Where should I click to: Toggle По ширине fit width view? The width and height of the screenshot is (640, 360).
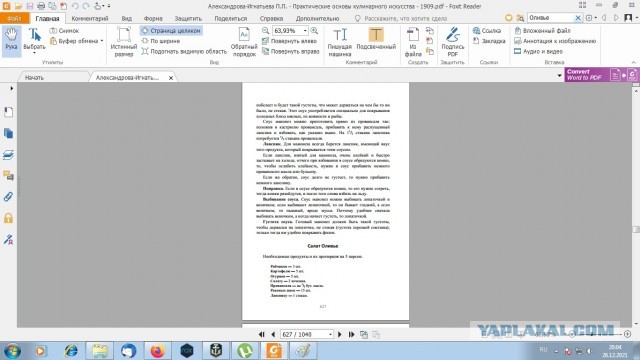[x=161, y=41]
